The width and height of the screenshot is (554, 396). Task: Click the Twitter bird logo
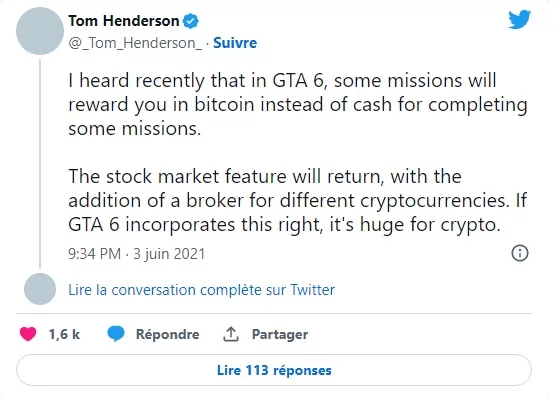[x=519, y=19]
